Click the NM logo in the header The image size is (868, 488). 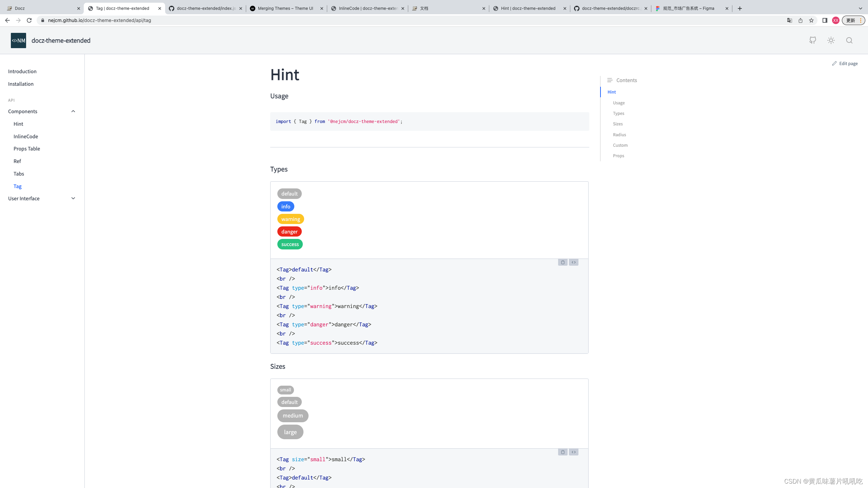pyautogui.click(x=18, y=40)
